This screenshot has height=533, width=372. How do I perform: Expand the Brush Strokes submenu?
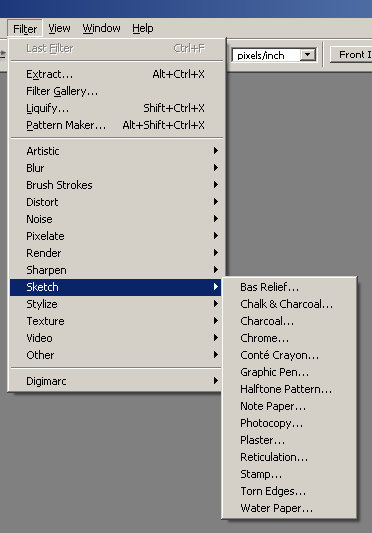(116, 185)
